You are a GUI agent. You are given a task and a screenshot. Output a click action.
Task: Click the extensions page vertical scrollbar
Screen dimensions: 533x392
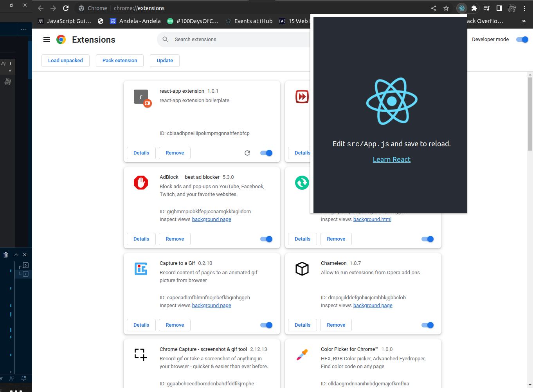click(530, 114)
